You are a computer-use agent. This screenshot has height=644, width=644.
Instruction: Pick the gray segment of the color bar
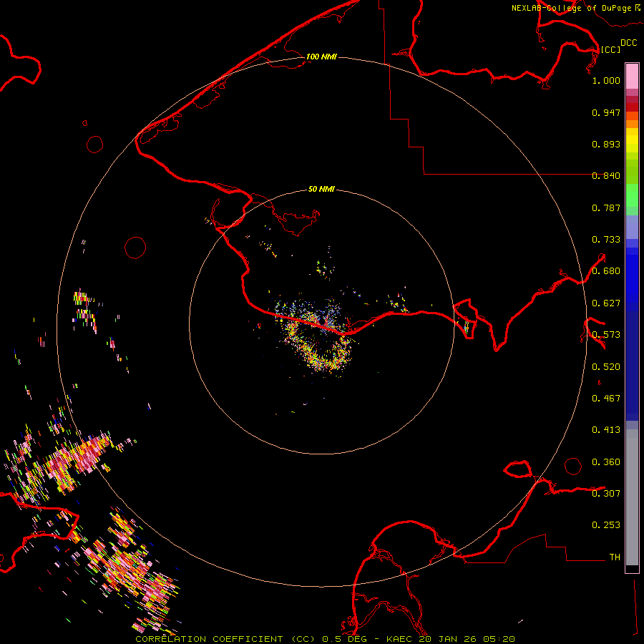(632, 494)
